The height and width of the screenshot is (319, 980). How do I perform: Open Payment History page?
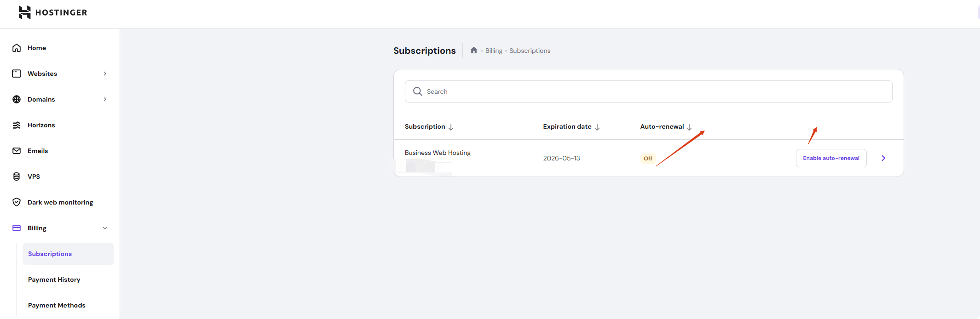tap(54, 279)
